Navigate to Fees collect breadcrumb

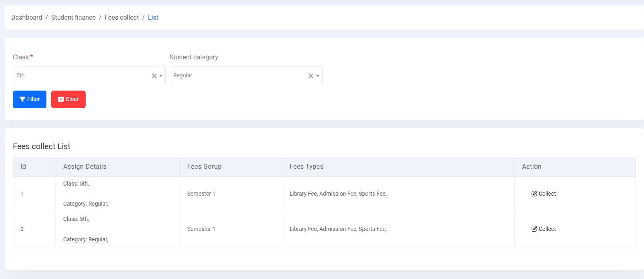[122, 18]
